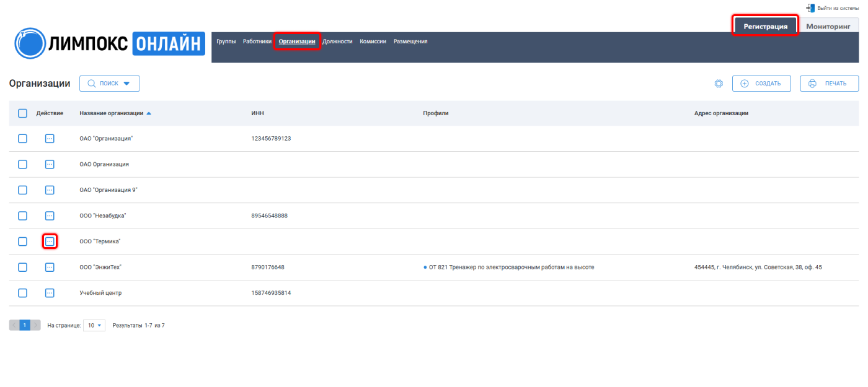Open action menu for ОАО "Организация 9"

(50, 190)
